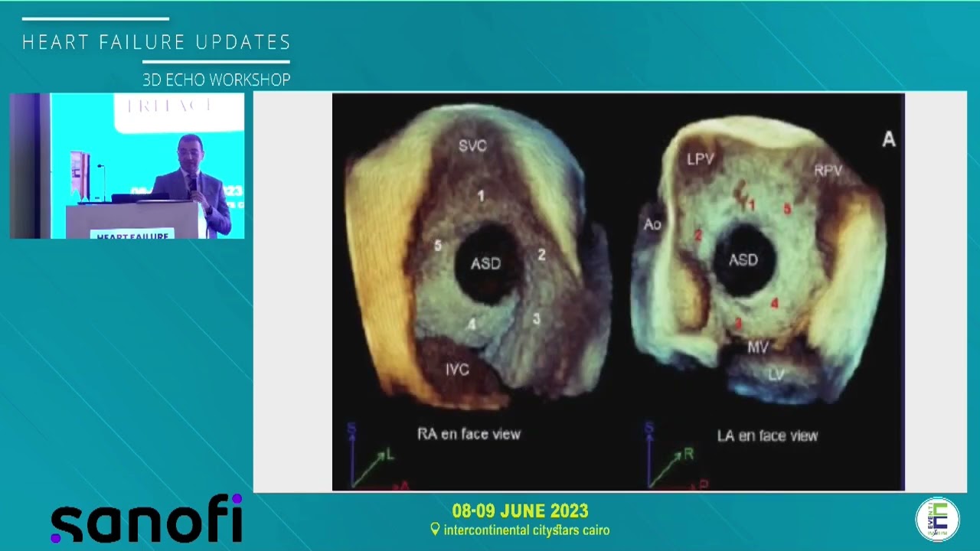Click the Event round logo badge
Screen dimensions: 980x551
[x=937, y=519]
